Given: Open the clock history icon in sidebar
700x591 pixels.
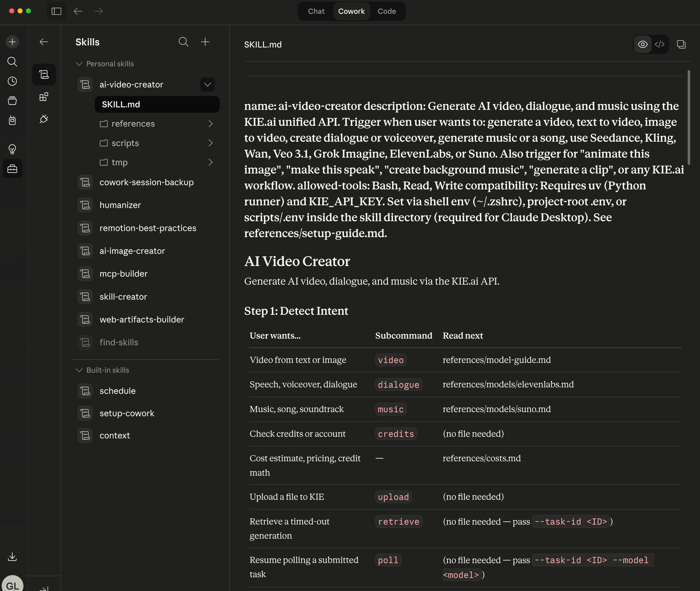Looking at the screenshot, I should click(x=12, y=81).
